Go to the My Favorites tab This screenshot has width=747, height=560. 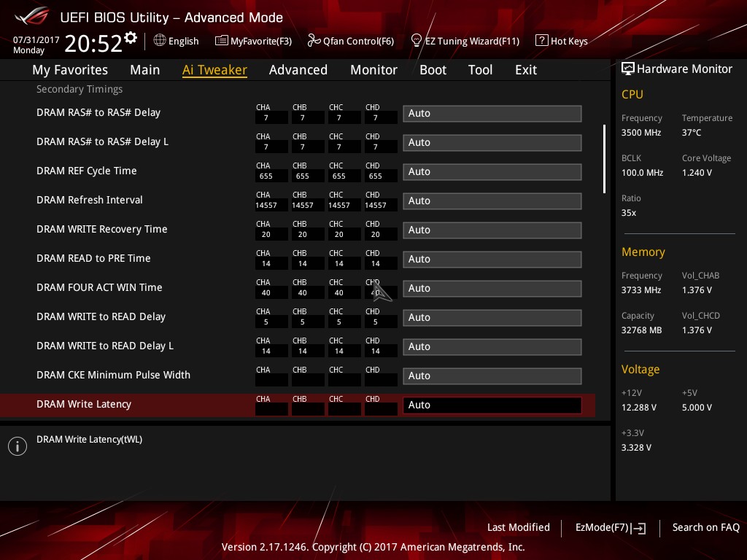click(70, 70)
